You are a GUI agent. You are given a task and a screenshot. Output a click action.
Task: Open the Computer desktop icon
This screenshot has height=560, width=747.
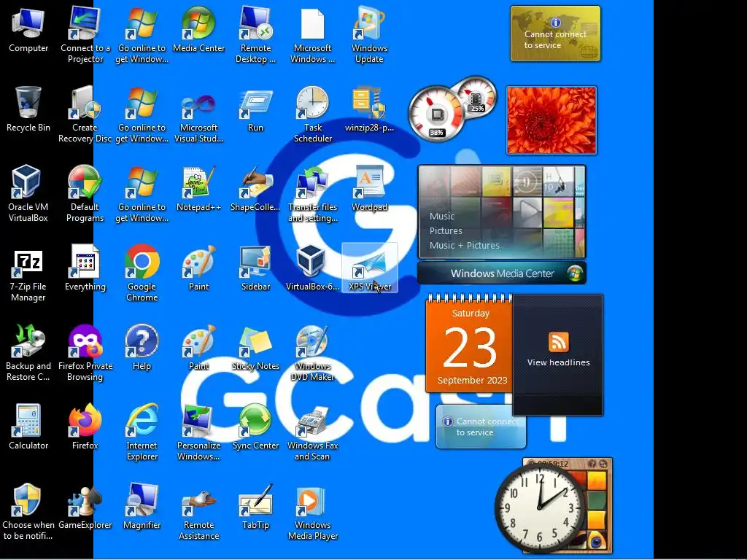pos(28,29)
